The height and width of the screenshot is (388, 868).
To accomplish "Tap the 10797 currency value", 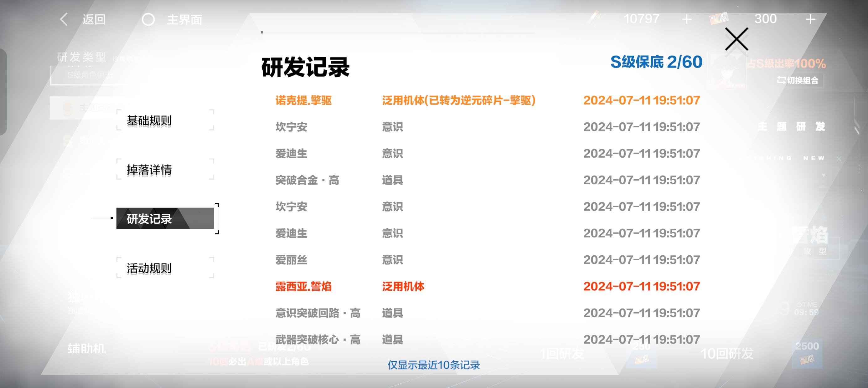I will pyautogui.click(x=641, y=19).
